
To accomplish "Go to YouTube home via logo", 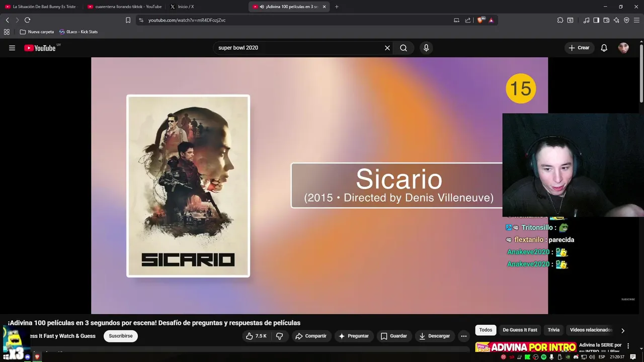I will point(40,48).
